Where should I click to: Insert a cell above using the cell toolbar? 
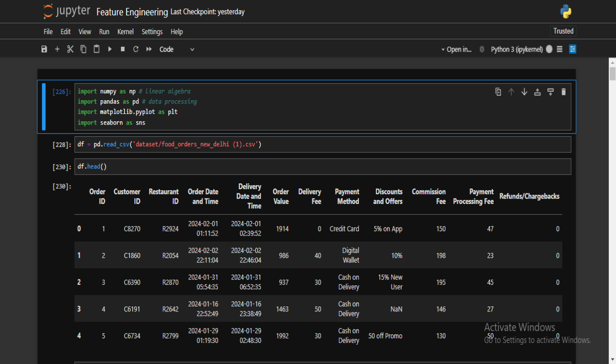pos(537,92)
